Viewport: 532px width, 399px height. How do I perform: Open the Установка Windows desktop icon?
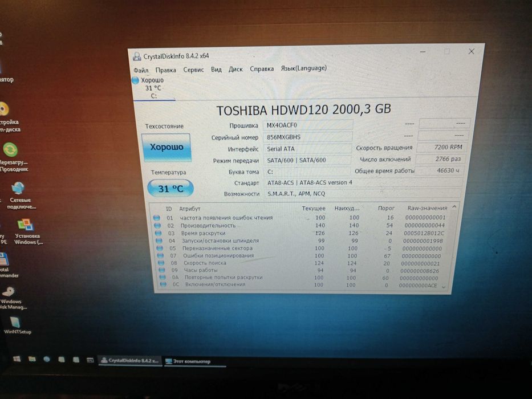coord(27,232)
